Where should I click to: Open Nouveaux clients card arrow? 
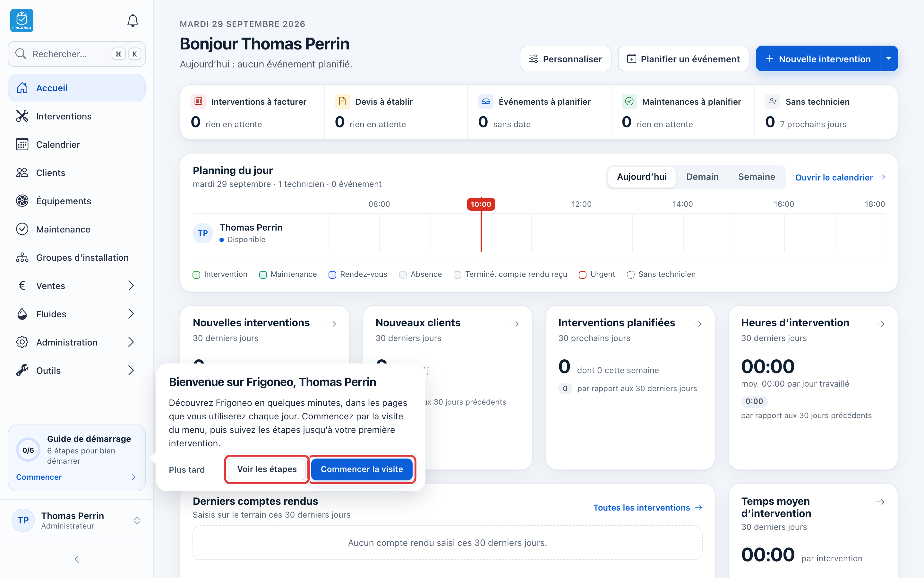pyautogui.click(x=514, y=324)
